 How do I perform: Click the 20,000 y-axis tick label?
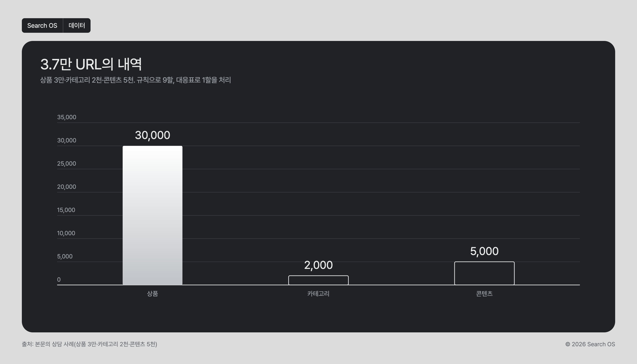66,187
